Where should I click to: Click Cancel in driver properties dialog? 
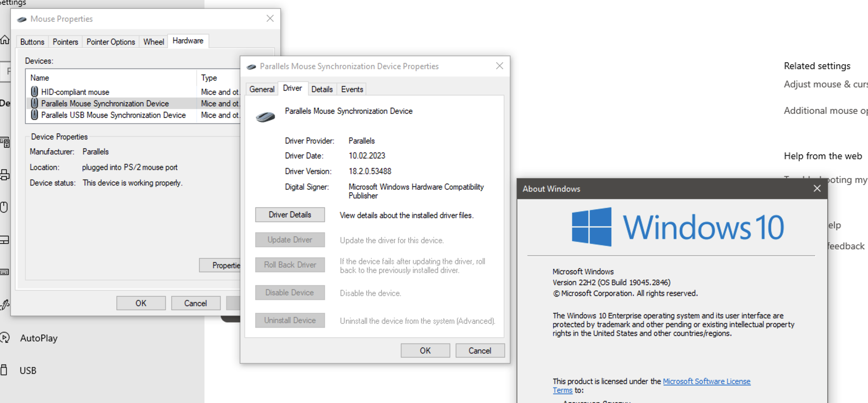[480, 351]
